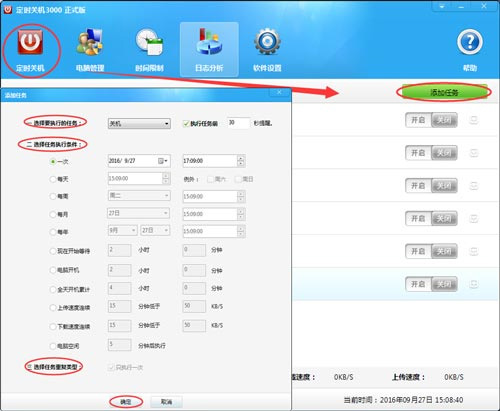Select the 每天 radio button

(53, 179)
